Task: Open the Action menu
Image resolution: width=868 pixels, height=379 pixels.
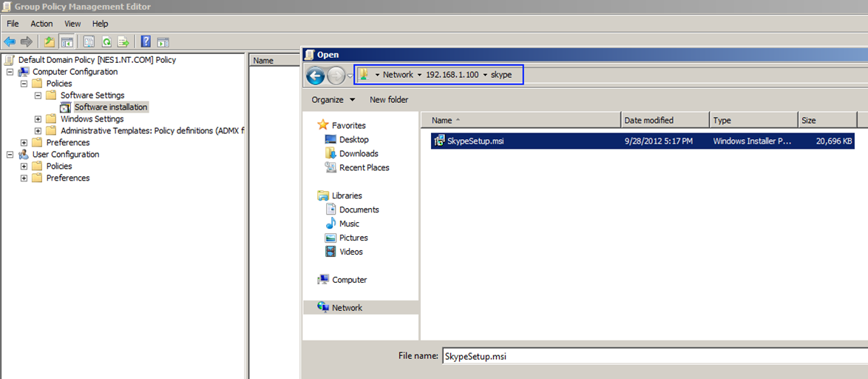Action: 41,24
